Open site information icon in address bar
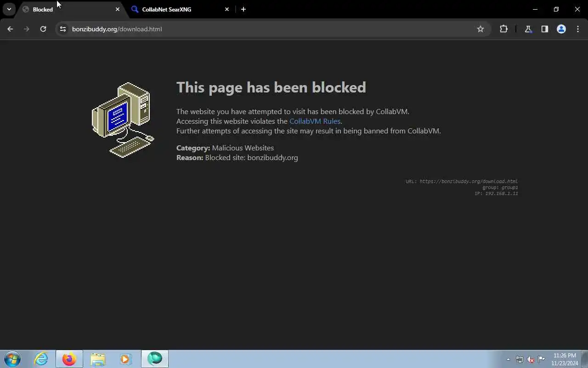This screenshot has height=368, width=588. coord(63,29)
